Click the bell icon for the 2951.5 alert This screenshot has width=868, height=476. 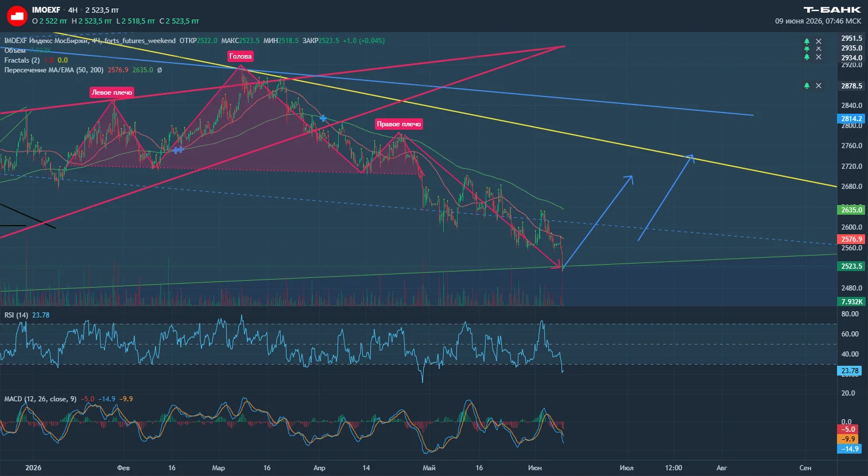tap(807, 41)
